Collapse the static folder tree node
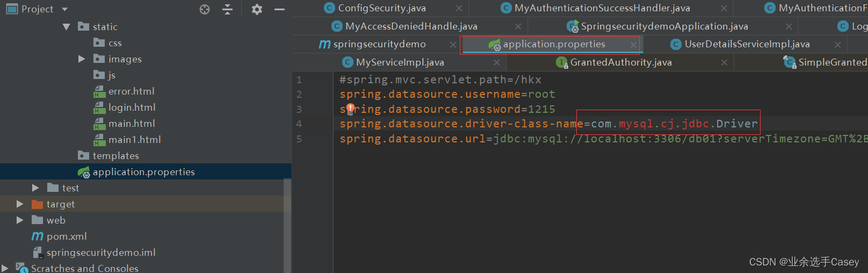This screenshot has height=273, width=868. point(67,27)
